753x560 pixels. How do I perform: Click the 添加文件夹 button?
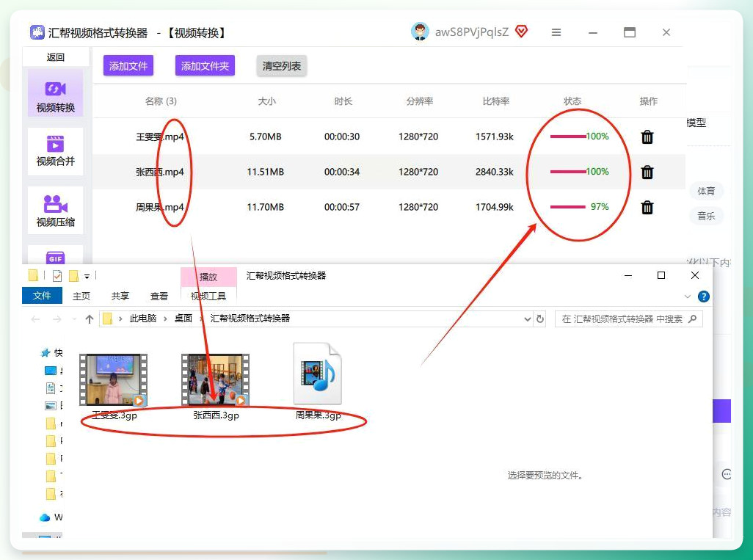[205, 66]
